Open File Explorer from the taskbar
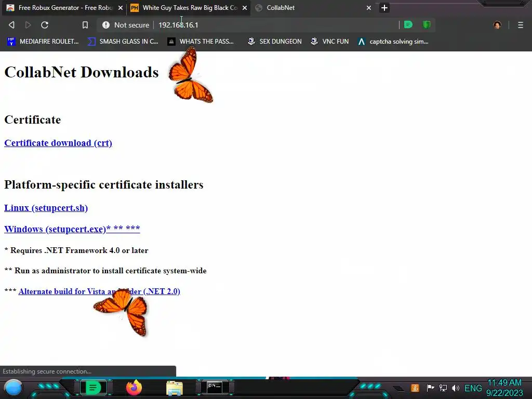The height and width of the screenshot is (399, 532). coord(175,388)
